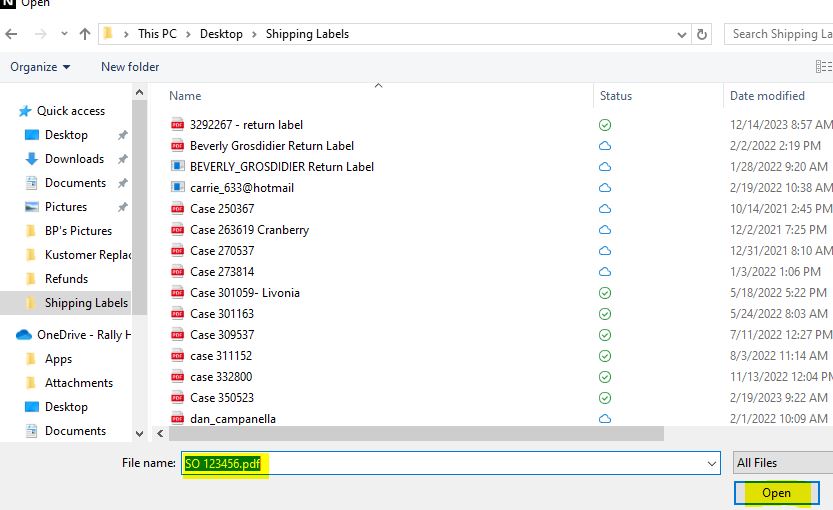Click the Open button

777,493
